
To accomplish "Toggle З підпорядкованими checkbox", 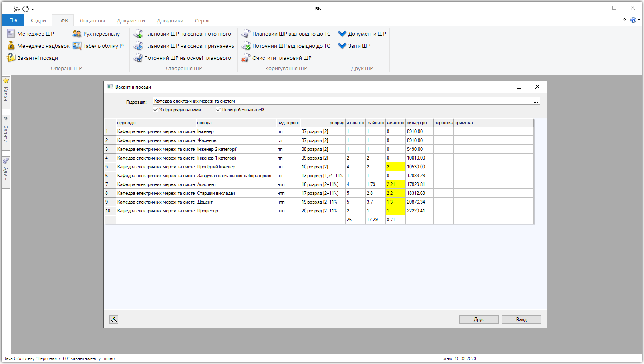I will pos(155,110).
